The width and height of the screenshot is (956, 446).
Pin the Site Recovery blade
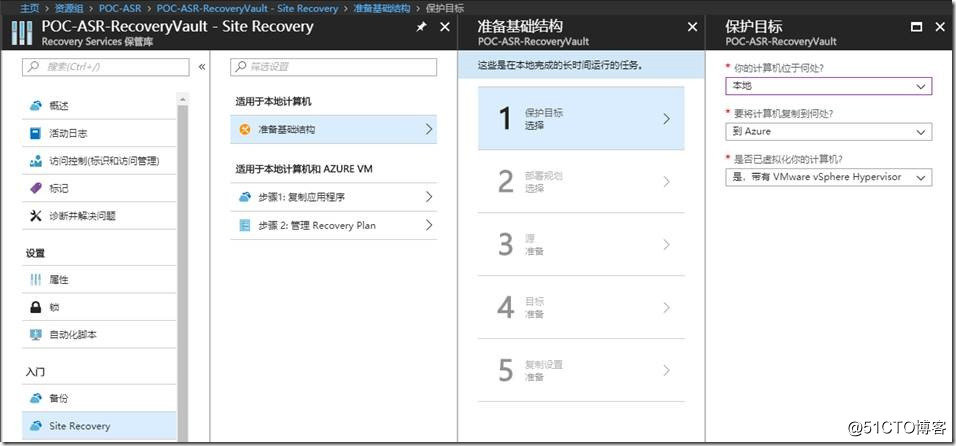point(421,27)
